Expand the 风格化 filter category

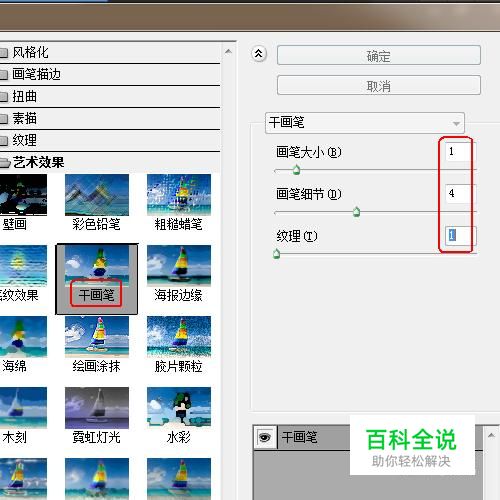tap(110, 53)
